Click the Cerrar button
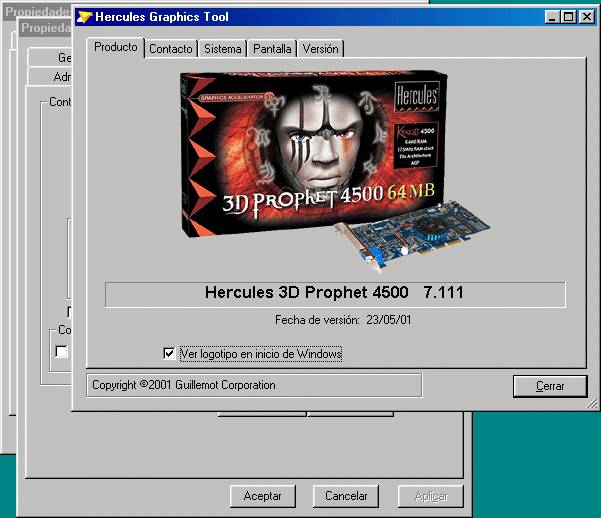The width and height of the screenshot is (601, 518). [x=550, y=386]
